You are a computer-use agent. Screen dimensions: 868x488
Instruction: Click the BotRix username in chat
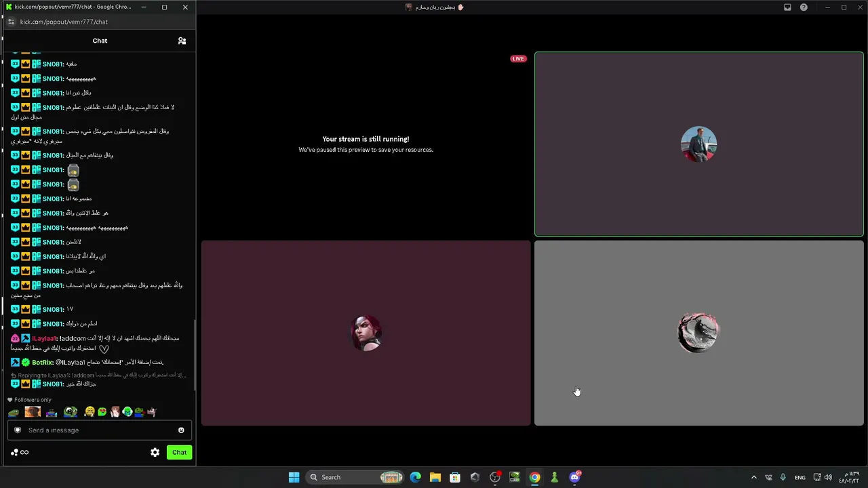(43, 362)
